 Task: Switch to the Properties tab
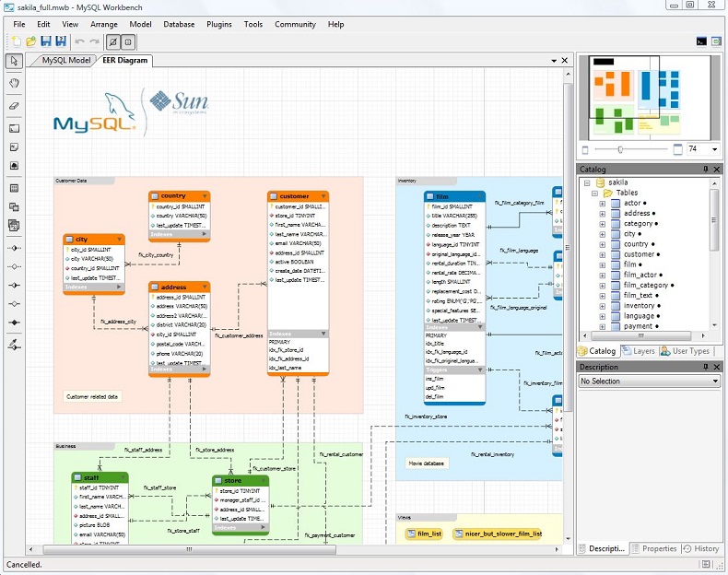point(654,548)
